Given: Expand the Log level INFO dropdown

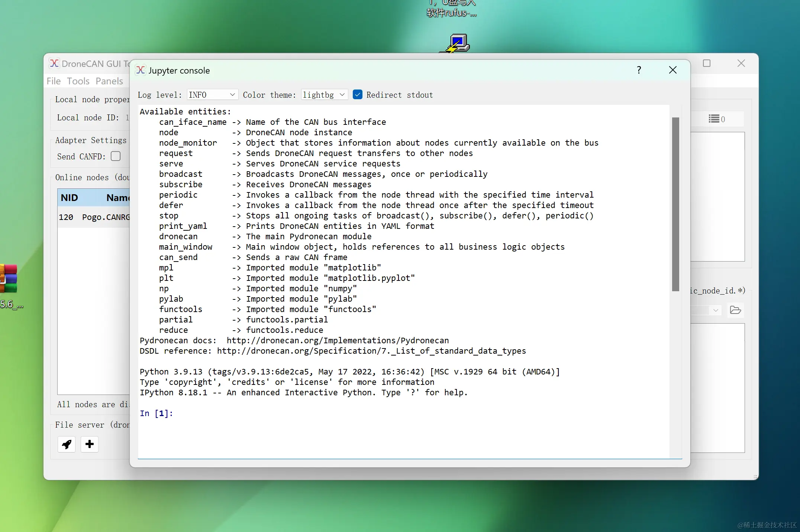Looking at the screenshot, I should (x=212, y=95).
